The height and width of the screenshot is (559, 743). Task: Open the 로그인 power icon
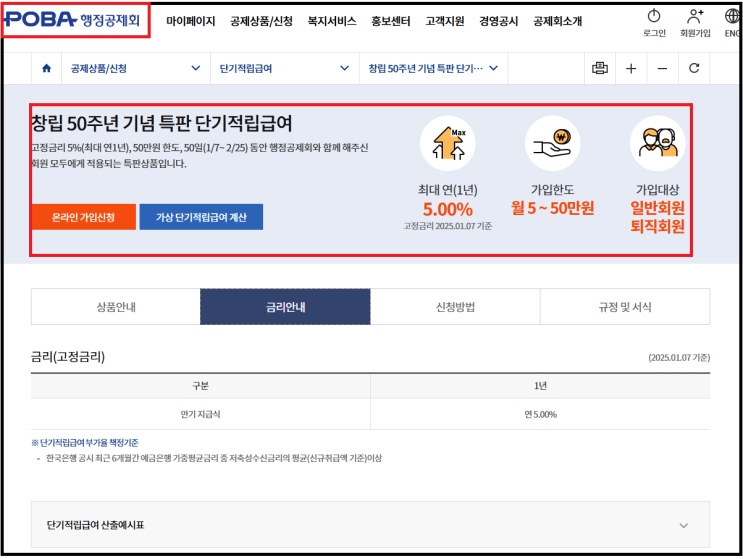[654, 16]
